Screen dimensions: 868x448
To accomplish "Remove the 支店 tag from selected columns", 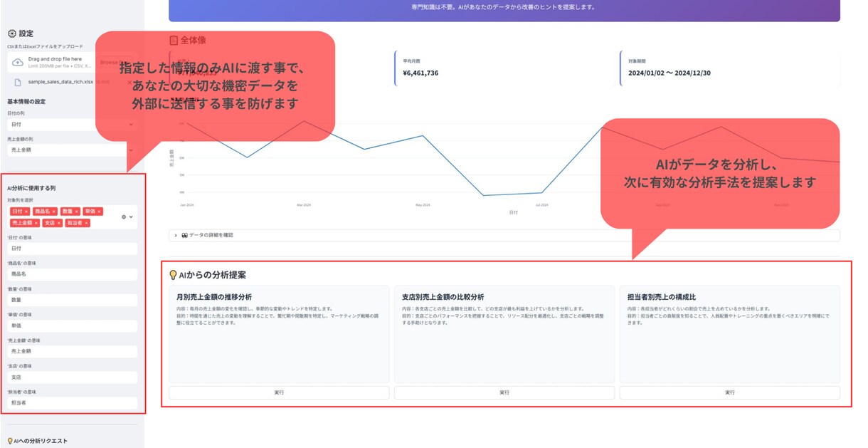I will point(59,223).
